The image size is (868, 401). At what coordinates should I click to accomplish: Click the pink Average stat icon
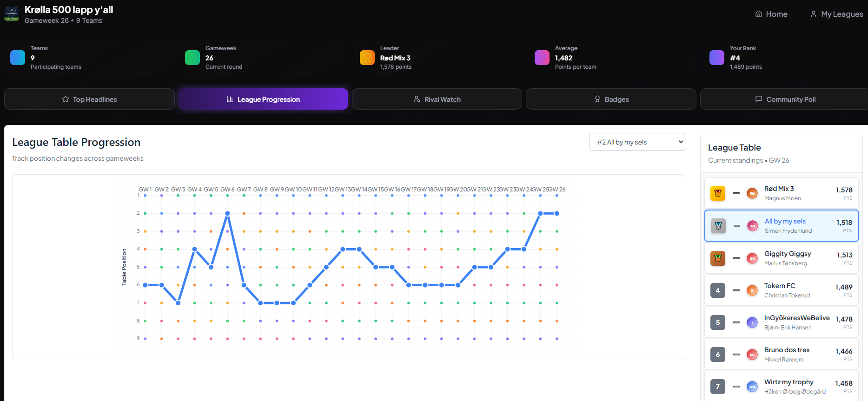(x=542, y=58)
